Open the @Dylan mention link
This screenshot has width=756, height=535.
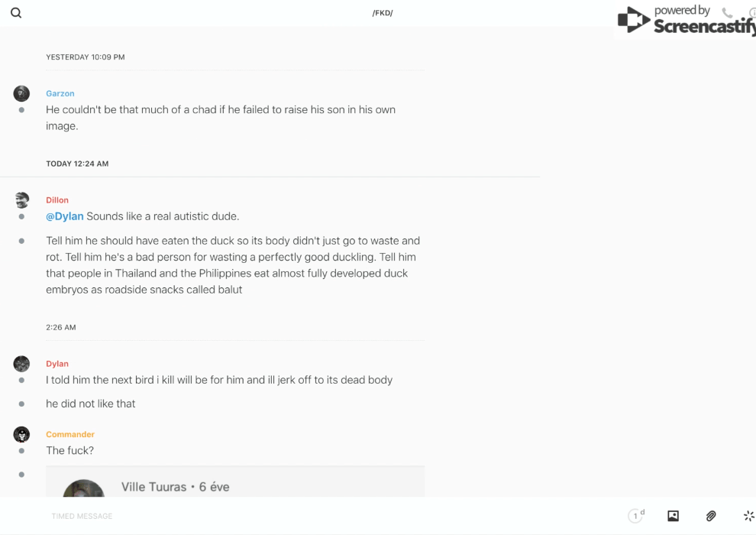pyautogui.click(x=65, y=216)
